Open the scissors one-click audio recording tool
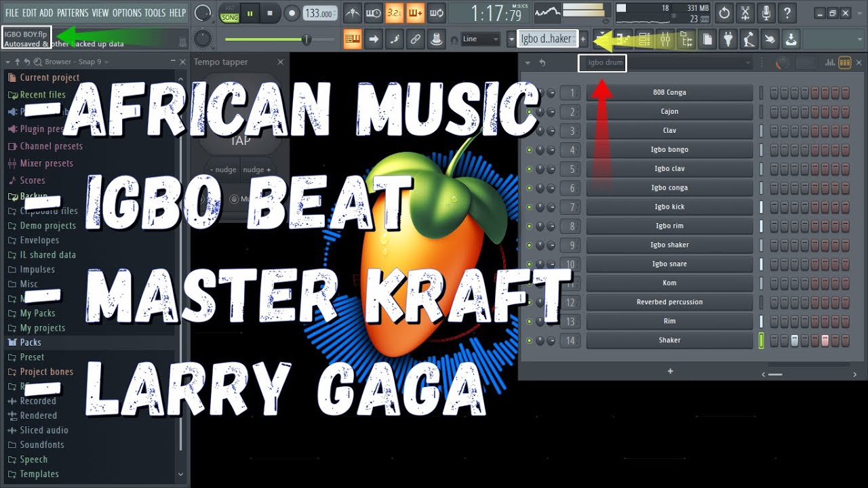868x488 pixels. [745, 13]
